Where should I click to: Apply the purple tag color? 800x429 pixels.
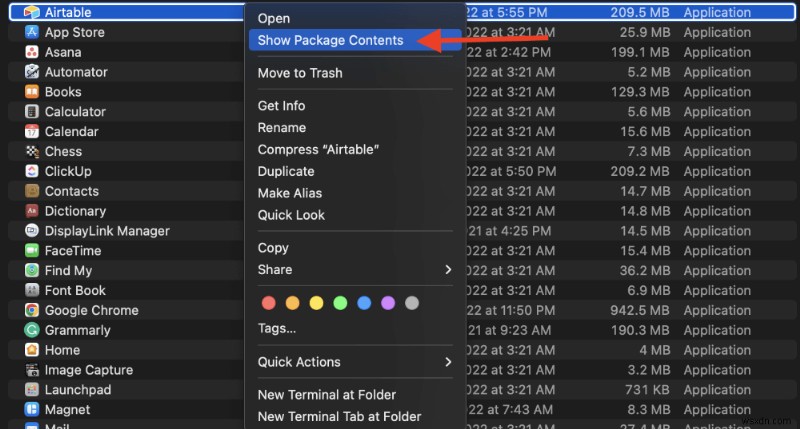388,304
